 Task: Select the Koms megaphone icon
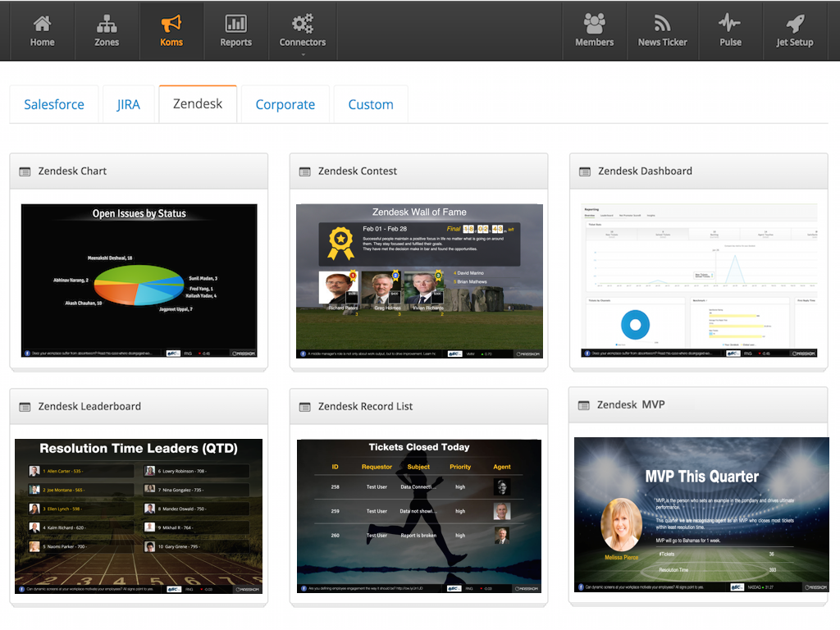(x=171, y=24)
